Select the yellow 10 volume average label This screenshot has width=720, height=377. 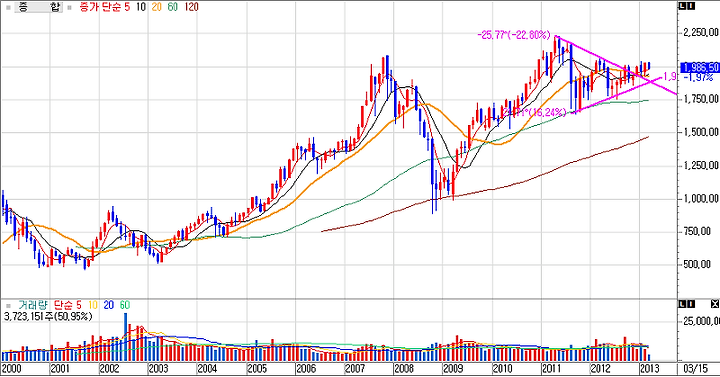point(92,305)
